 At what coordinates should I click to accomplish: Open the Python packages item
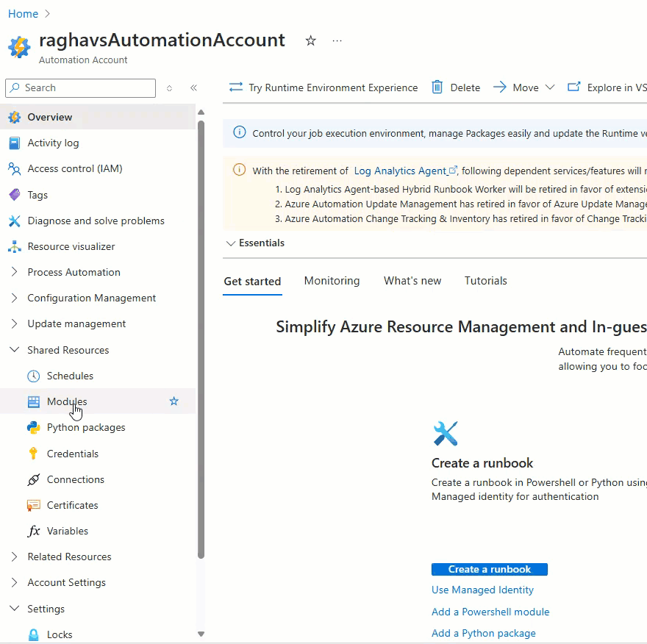98,427
